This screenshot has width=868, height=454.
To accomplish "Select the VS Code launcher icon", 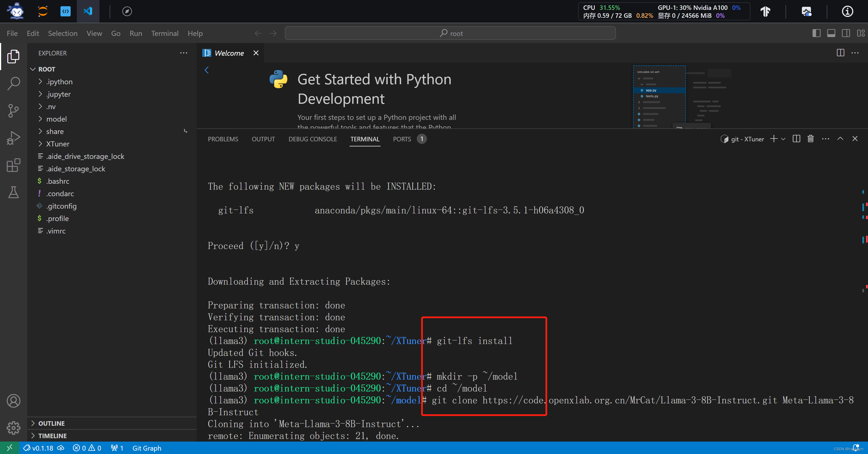I will (x=88, y=11).
